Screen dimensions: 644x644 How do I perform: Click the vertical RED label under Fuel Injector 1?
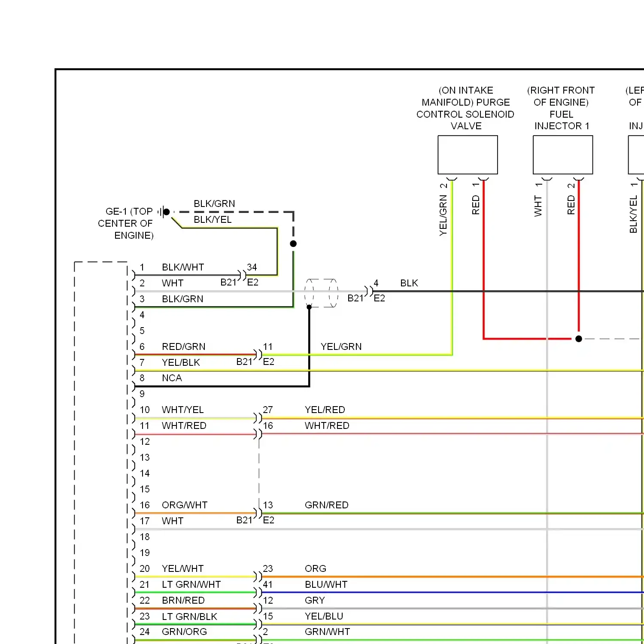click(x=571, y=205)
